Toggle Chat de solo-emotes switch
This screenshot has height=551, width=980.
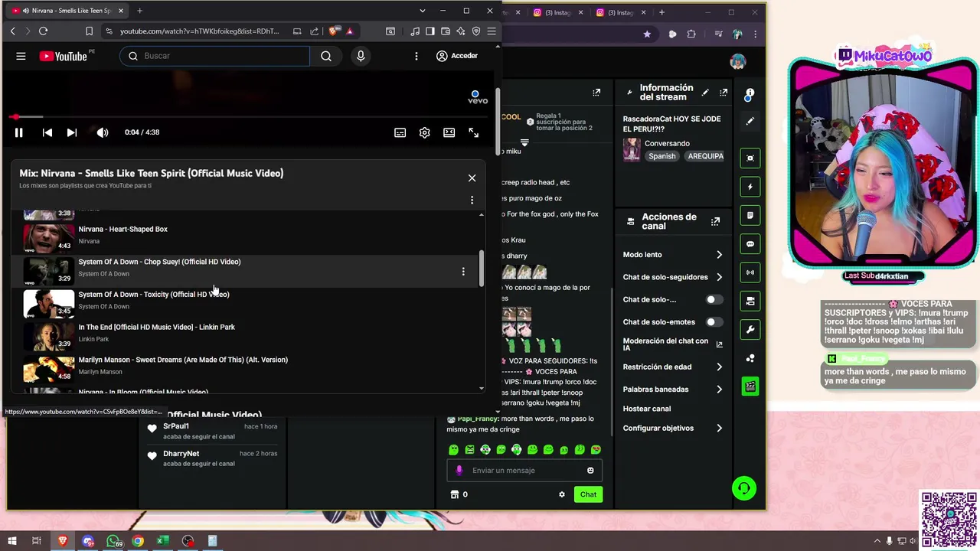coord(714,322)
